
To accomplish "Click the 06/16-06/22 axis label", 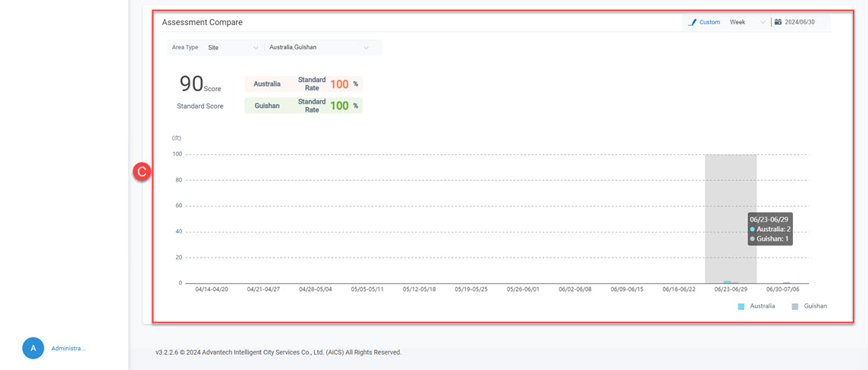I will (x=678, y=289).
